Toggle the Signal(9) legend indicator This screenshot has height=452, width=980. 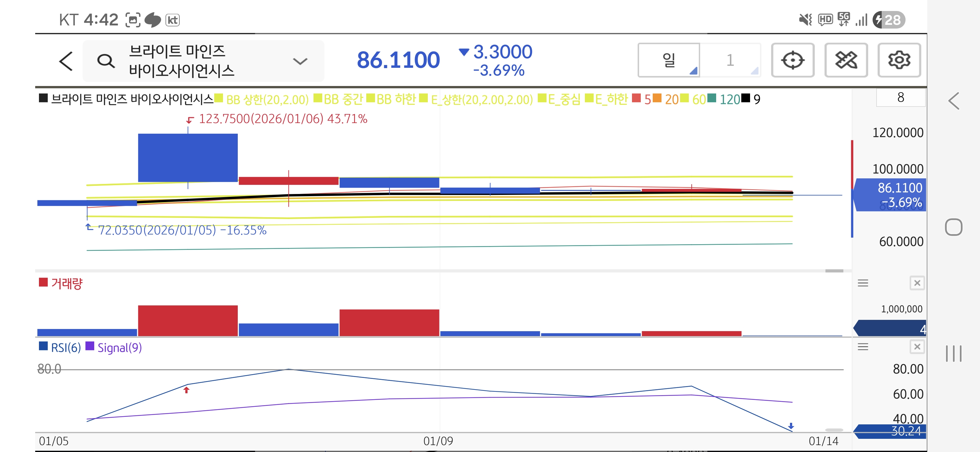[x=114, y=347]
